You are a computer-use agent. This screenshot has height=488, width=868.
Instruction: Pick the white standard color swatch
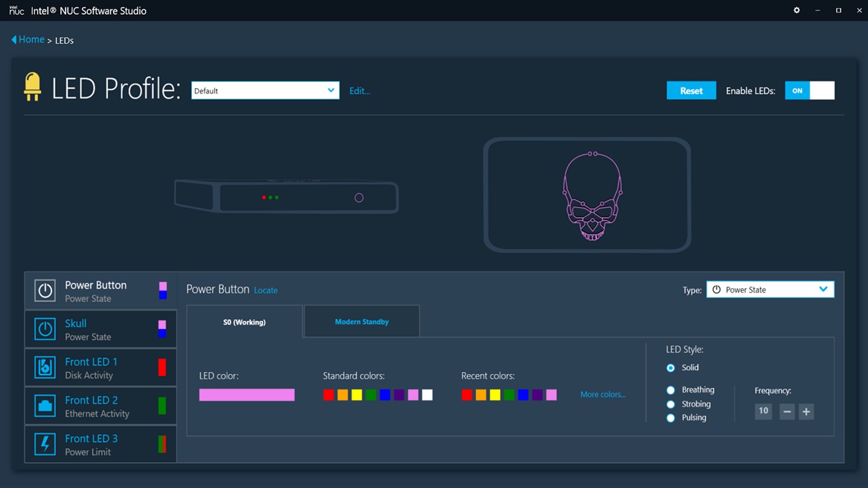point(427,395)
